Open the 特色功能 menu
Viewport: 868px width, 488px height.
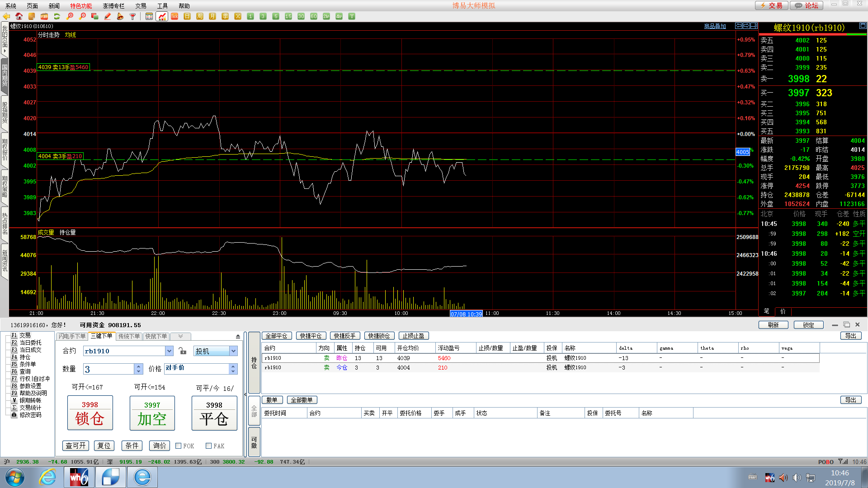click(81, 6)
